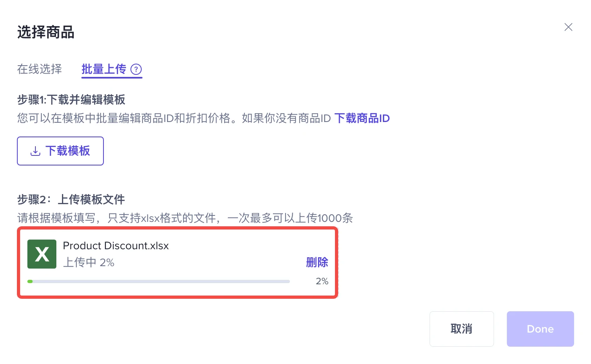
Task: Click the upload progress bar
Action: (159, 281)
